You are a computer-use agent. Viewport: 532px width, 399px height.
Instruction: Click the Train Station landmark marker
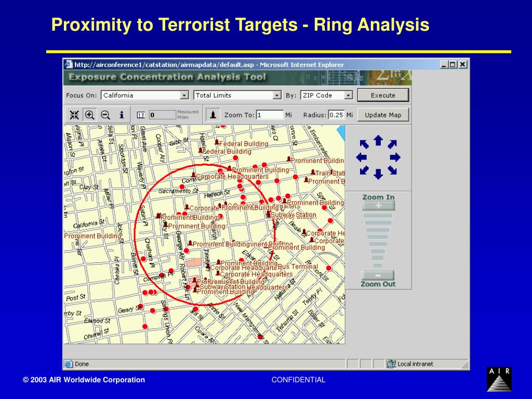tap(313, 172)
